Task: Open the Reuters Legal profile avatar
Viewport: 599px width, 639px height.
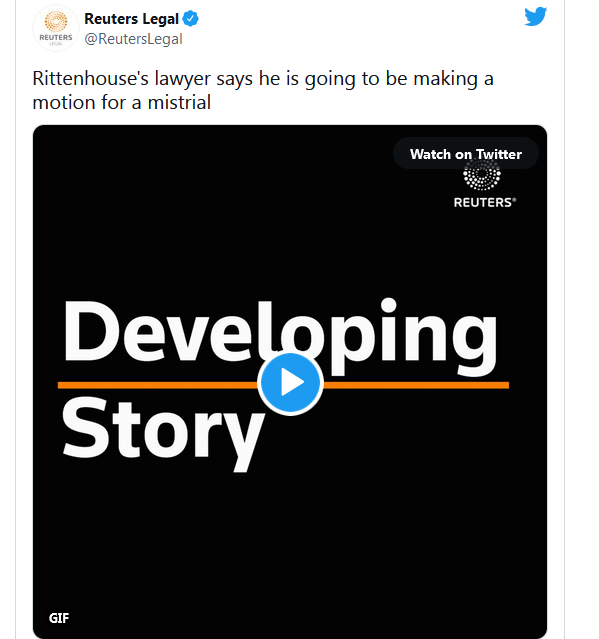Action: [56, 28]
